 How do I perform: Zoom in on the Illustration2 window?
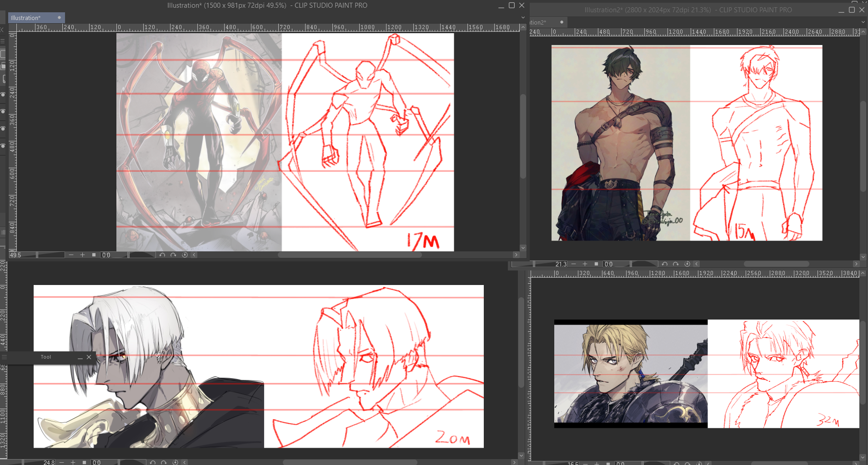pos(585,264)
